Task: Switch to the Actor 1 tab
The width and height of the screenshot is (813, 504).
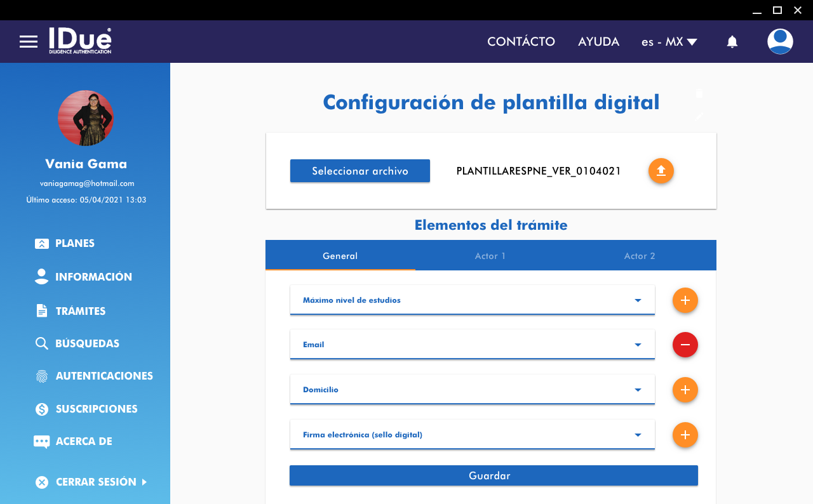Action: point(490,256)
